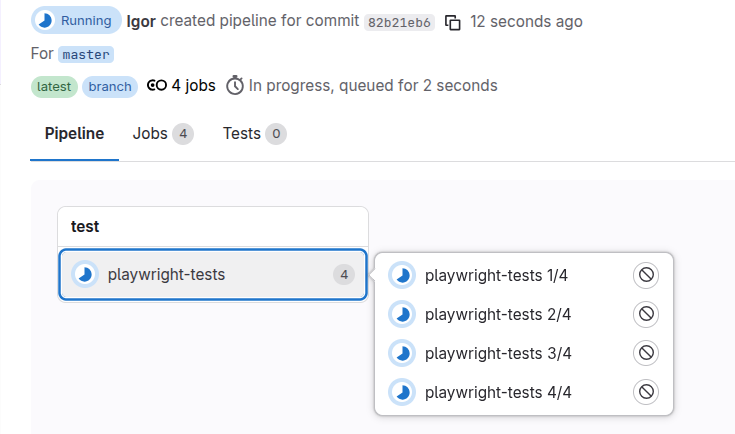Open Igor's user profile link
This screenshot has height=434, width=735.
pos(141,21)
